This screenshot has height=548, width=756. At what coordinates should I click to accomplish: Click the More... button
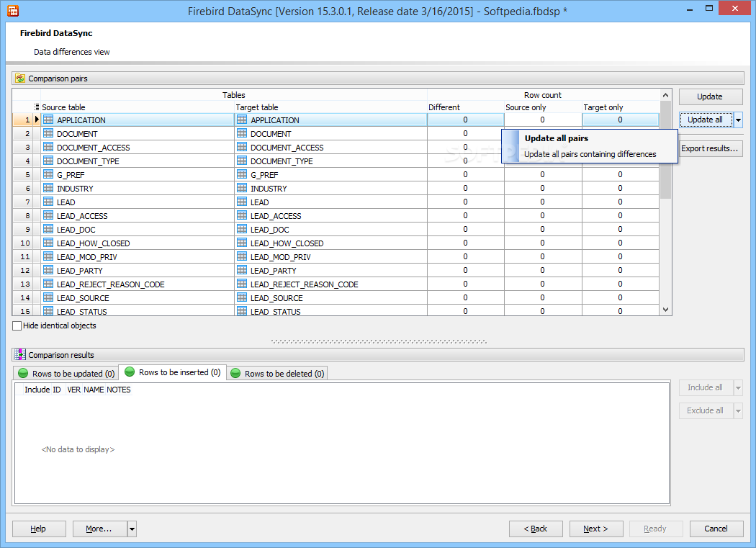click(100, 529)
